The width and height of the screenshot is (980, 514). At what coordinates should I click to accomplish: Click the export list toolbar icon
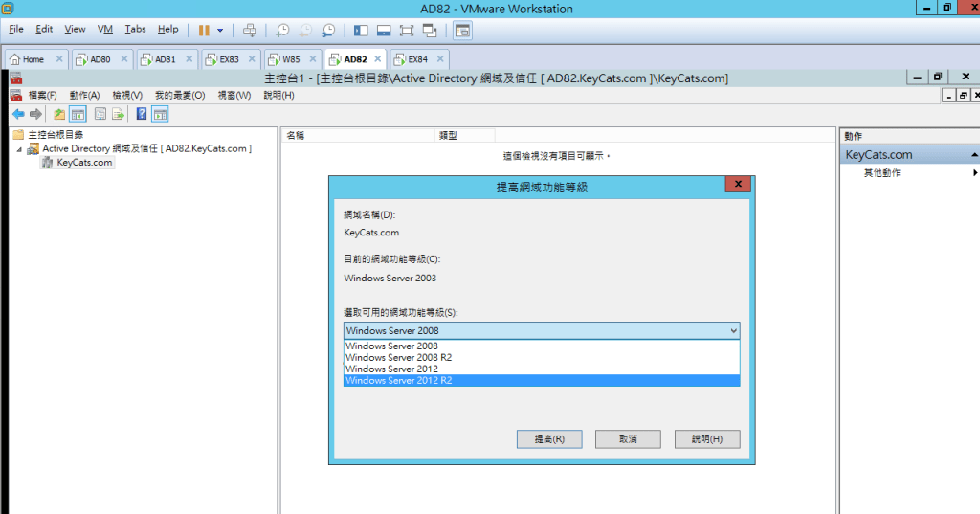coord(119,114)
